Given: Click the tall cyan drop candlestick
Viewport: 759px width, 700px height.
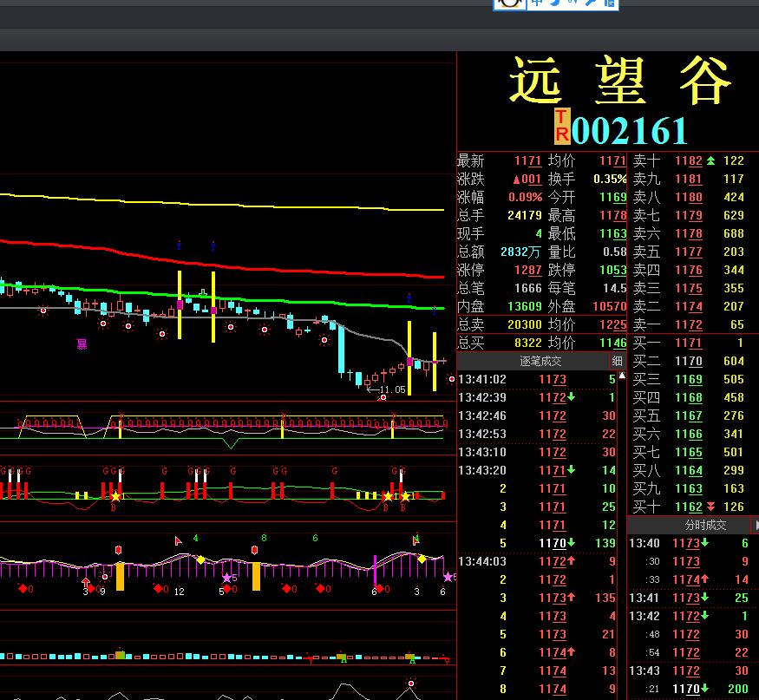Looking at the screenshot, I should [x=341, y=350].
